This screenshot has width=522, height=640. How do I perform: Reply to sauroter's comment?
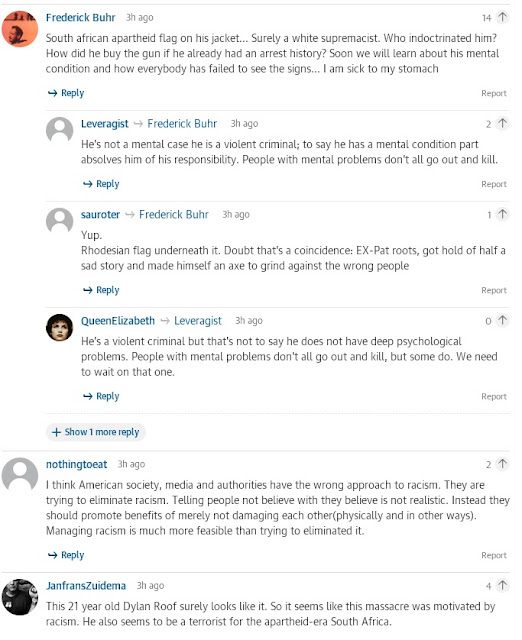tap(101, 290)
